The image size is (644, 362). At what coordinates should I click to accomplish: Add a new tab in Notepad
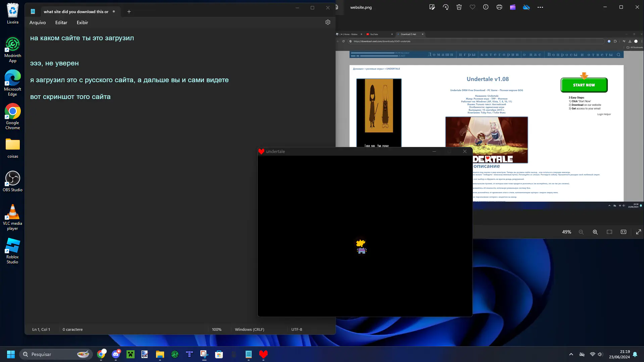click(129, 11)
